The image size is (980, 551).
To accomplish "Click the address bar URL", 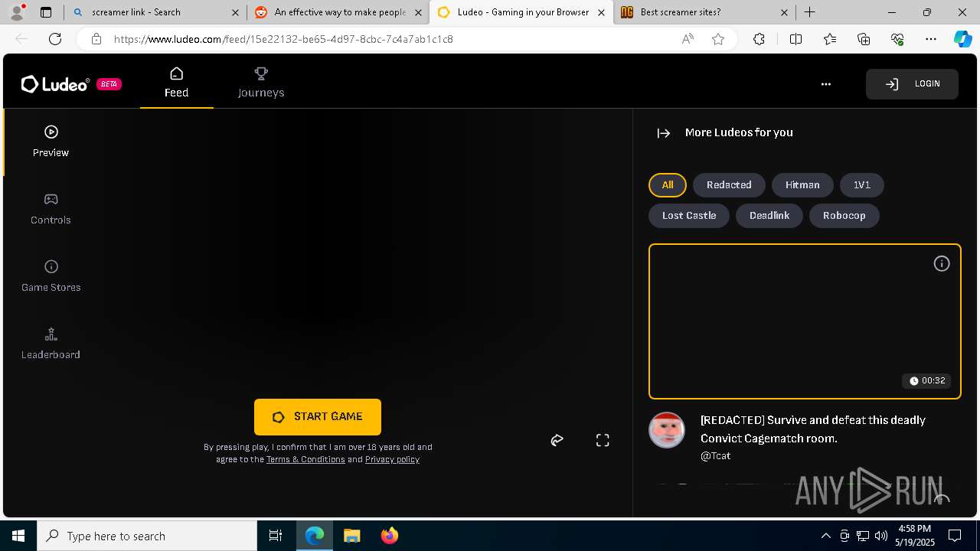I will coord(283,39).
